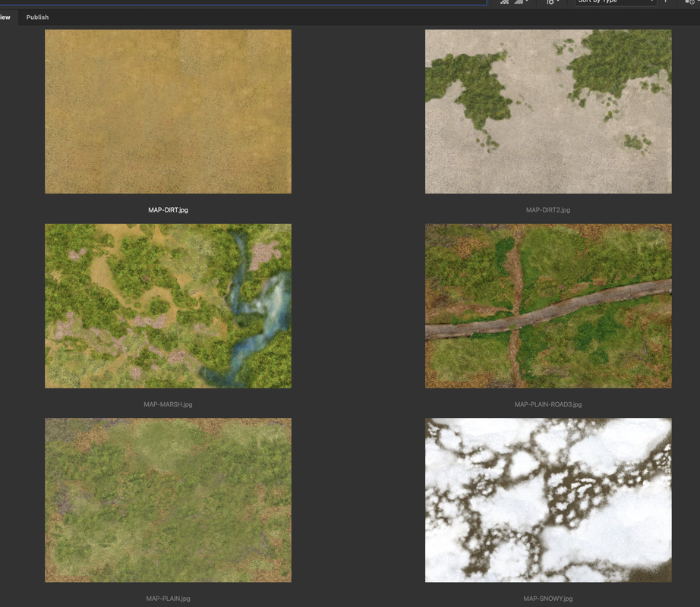700x607 pixels.
Task: Click the MAP-MARSH.jpg filename label
Action: (x=168, y=404)
